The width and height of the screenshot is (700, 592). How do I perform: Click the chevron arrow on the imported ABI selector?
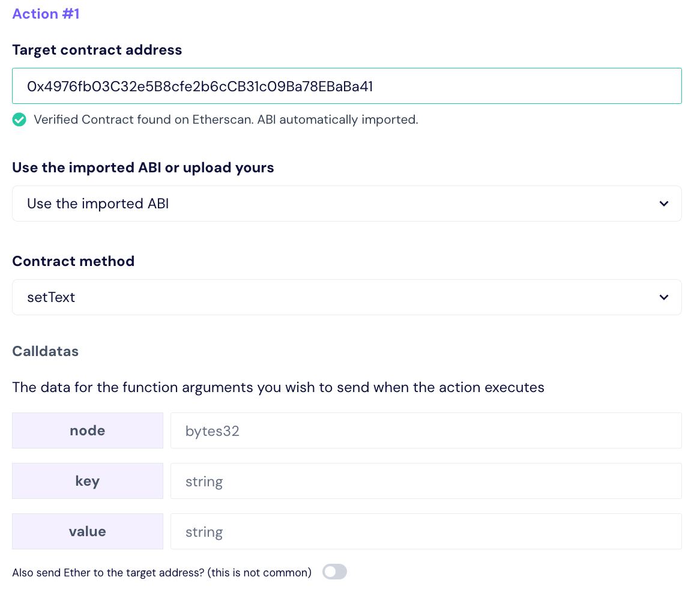point(663,204)
